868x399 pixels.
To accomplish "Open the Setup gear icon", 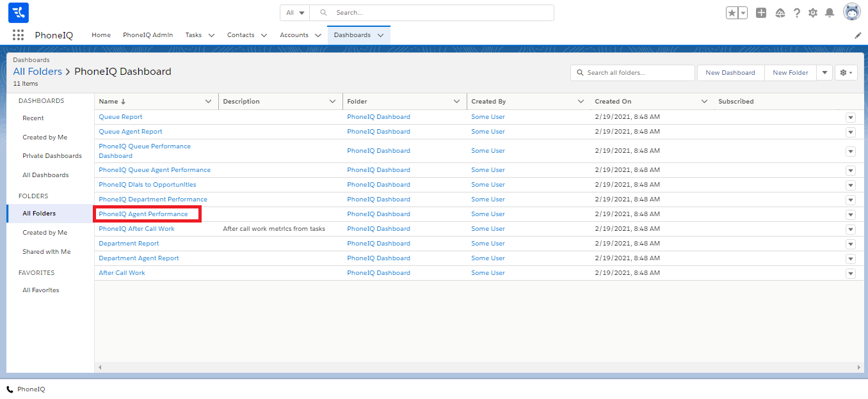I will [x=813, y=13].
